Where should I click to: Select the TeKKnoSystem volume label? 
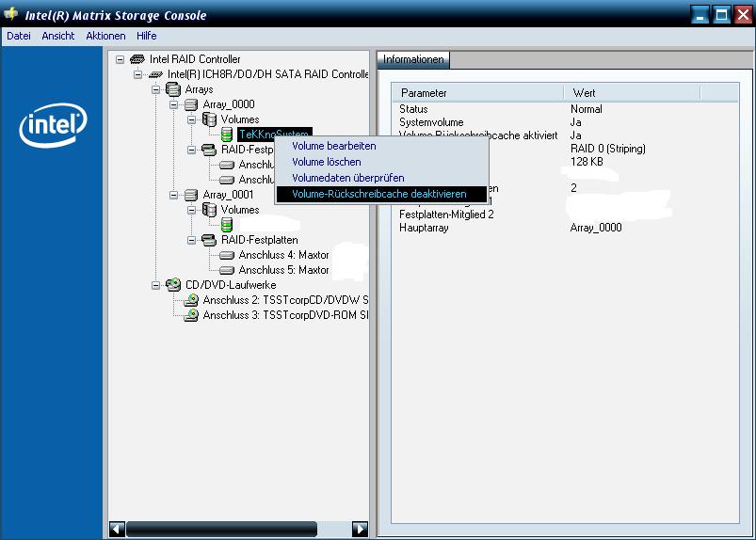275,134
